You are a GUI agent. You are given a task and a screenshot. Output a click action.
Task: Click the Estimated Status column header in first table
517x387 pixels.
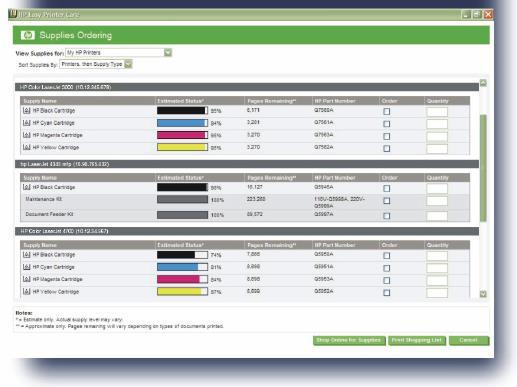180,101
